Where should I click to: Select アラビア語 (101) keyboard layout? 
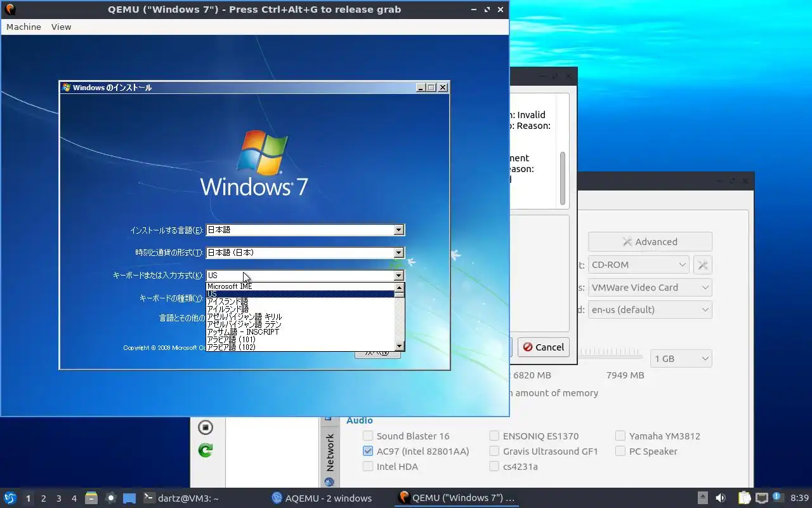tap(300, 340)
